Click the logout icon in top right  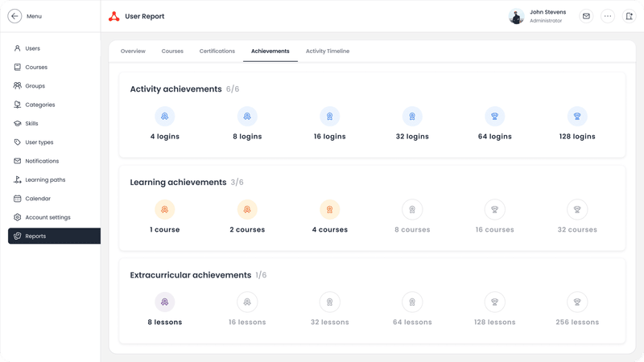point(629,16)
